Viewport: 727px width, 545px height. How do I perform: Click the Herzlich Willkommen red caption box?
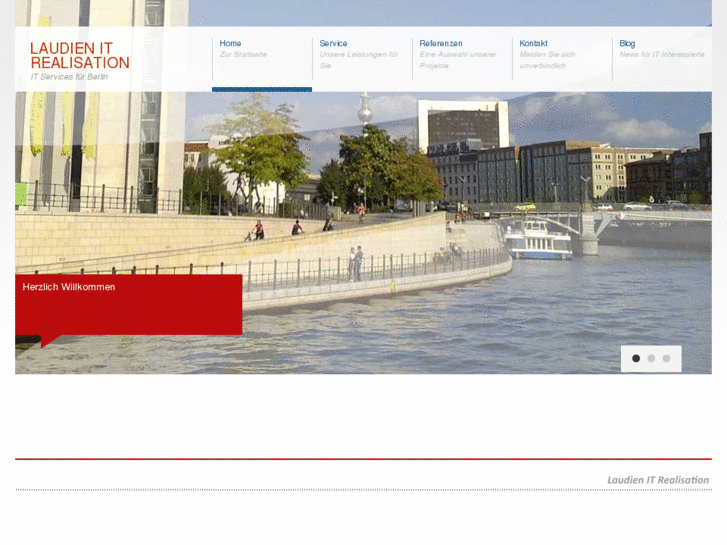click(128, 305)
